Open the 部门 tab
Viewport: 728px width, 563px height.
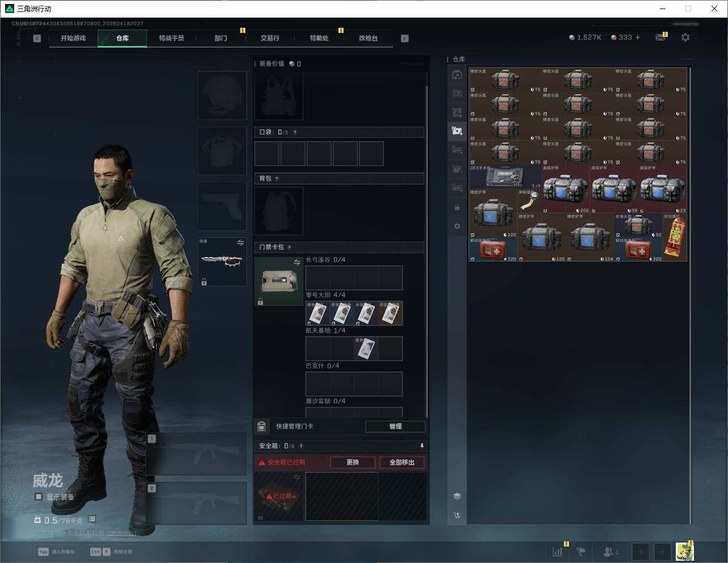click(221, 38)
